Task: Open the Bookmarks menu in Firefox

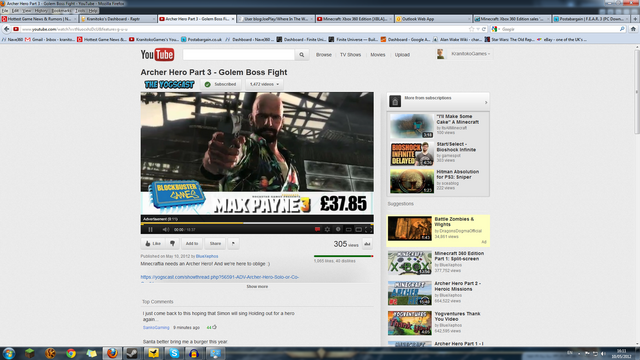Action: (61, 11)
